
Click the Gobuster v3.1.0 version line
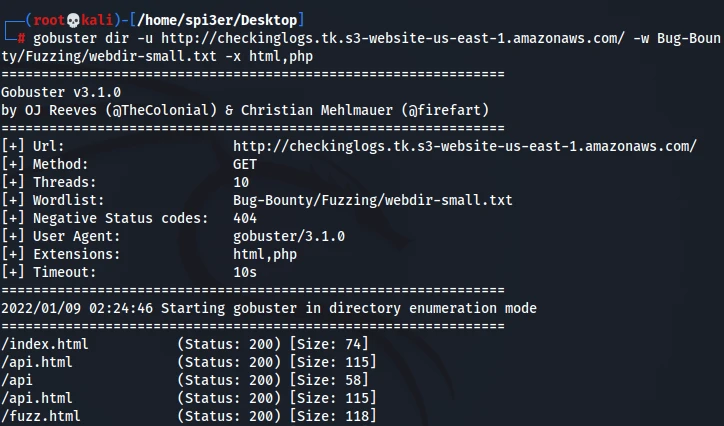point(60,92)
